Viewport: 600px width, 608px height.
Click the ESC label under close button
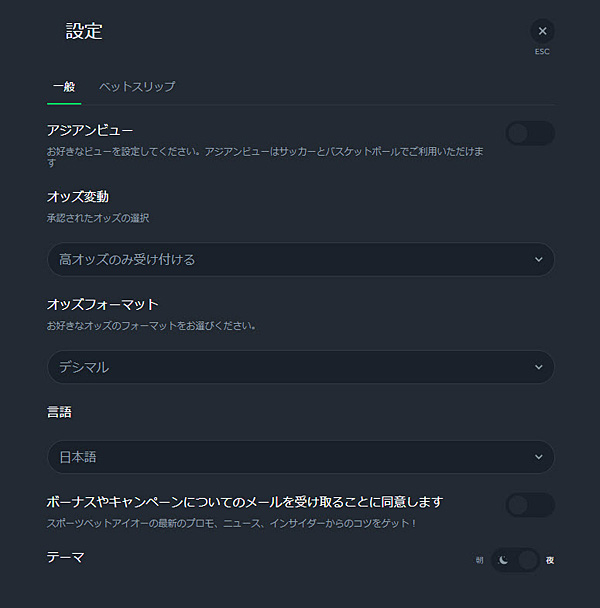(x=542, y=52)
